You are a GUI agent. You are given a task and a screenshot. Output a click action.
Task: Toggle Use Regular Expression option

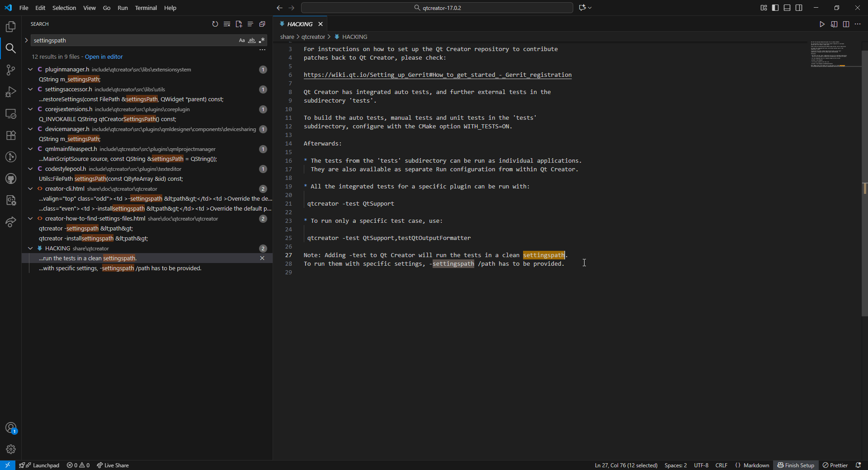(262, 40)
